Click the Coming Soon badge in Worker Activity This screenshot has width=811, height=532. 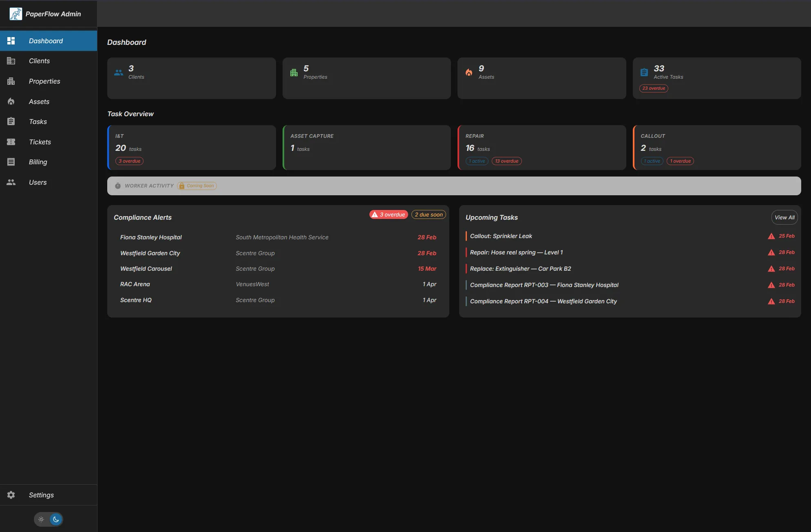[x=197, y=185]
